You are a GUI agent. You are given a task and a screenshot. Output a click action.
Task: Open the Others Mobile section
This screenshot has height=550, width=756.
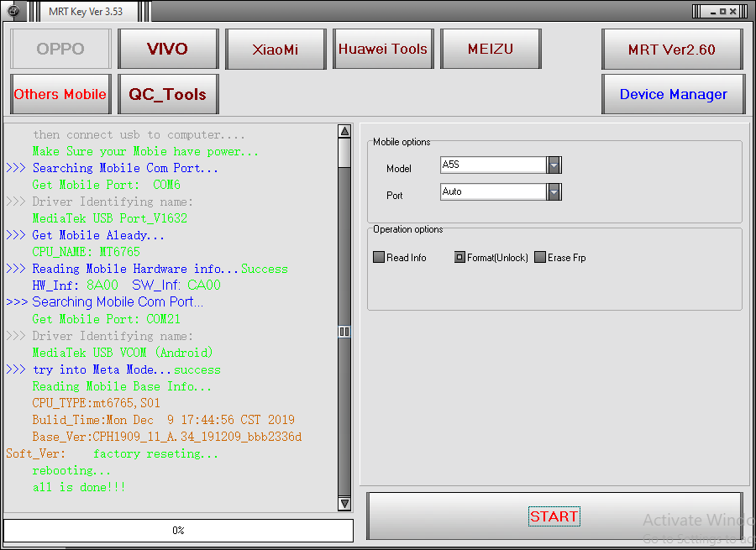point(60,94)
